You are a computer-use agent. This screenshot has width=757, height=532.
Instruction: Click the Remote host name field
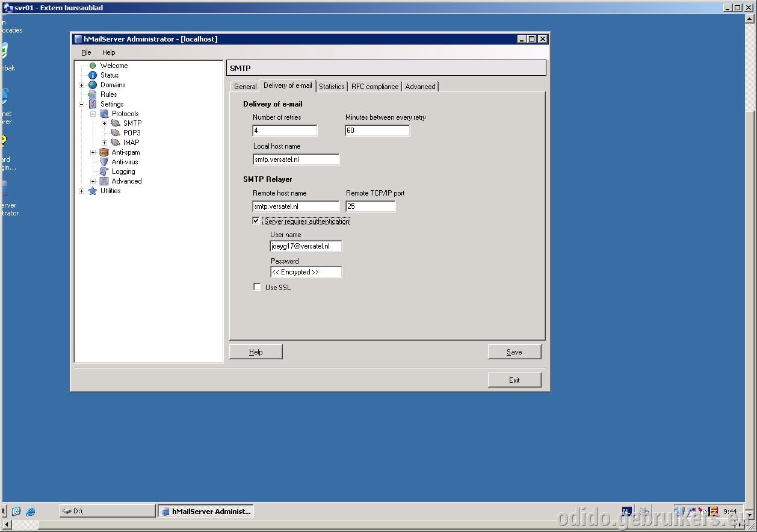coord(296,206)
